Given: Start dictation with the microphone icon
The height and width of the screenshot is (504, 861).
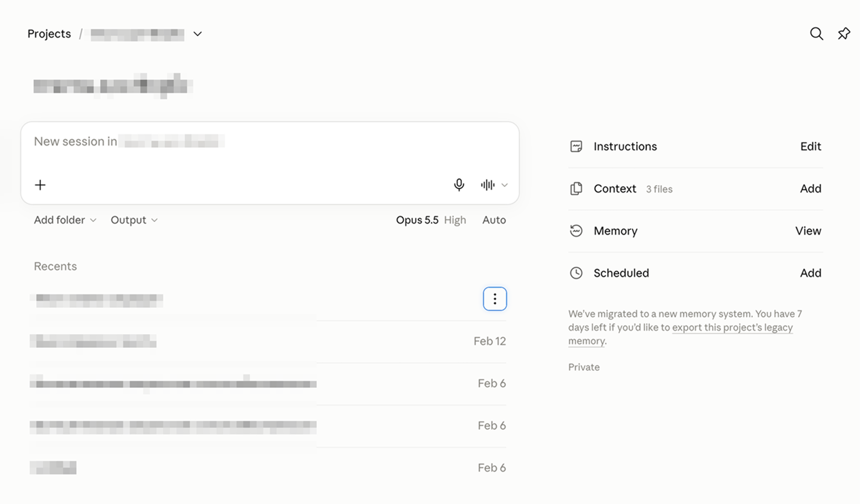Looking at the screenshot, I should point(459,185).
